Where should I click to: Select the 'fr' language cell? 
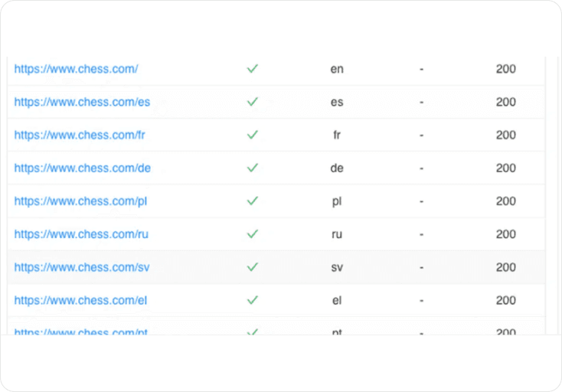click(337, 135)
